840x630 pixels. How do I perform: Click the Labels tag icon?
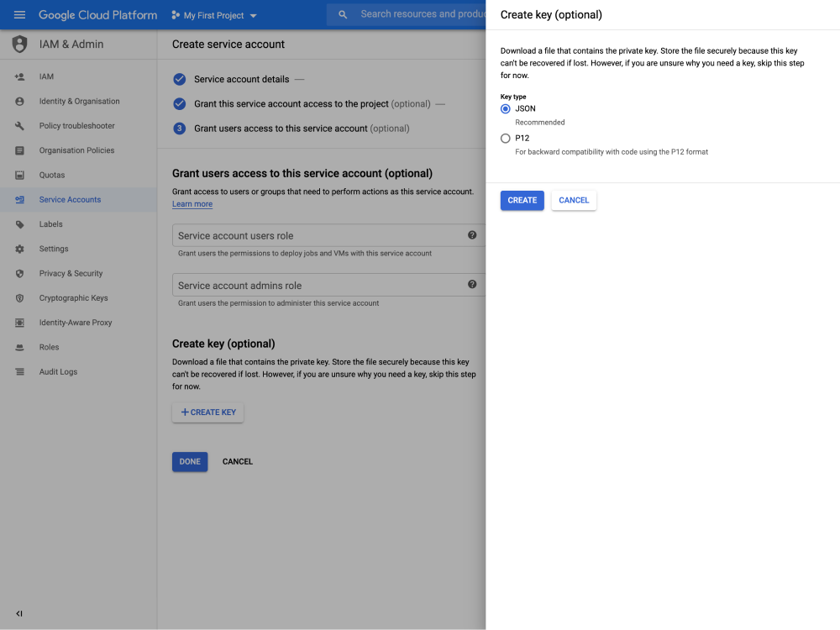click(x=19, y=224)
